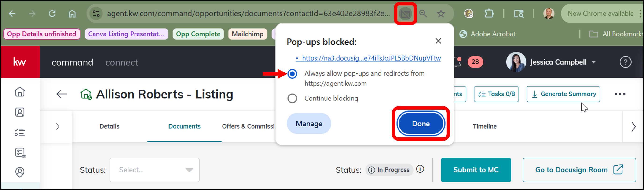Viewport: 644px width, 190px height.
Task: Open the Status Select dropdown
Action: tap(154, 170)
